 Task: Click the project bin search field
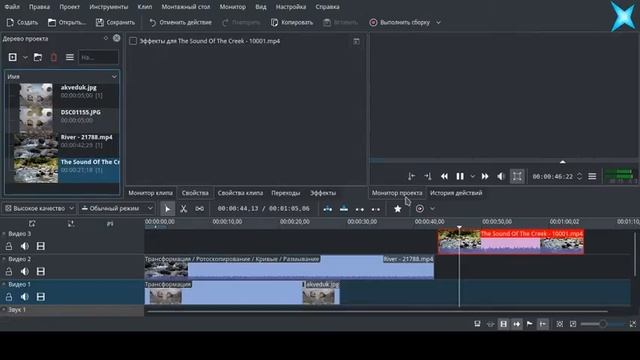coord(98,58)
